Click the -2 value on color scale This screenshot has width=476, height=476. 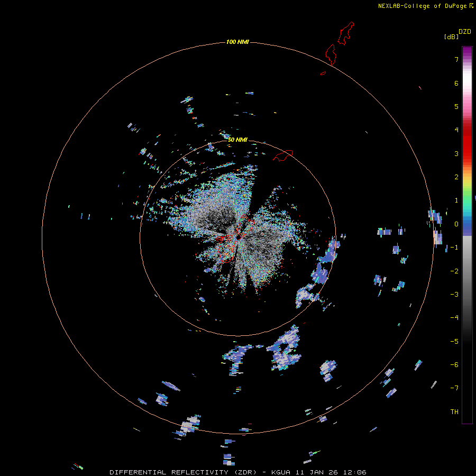click(x=454, y=271)
